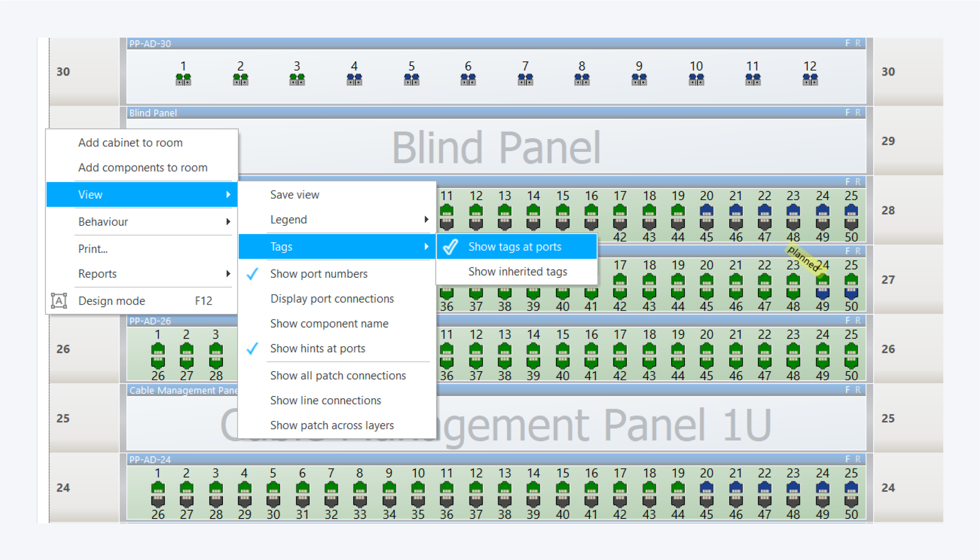The image size is (980, 560).
Task: Click Save view in the View submenu
Action: tap(295, 195)
